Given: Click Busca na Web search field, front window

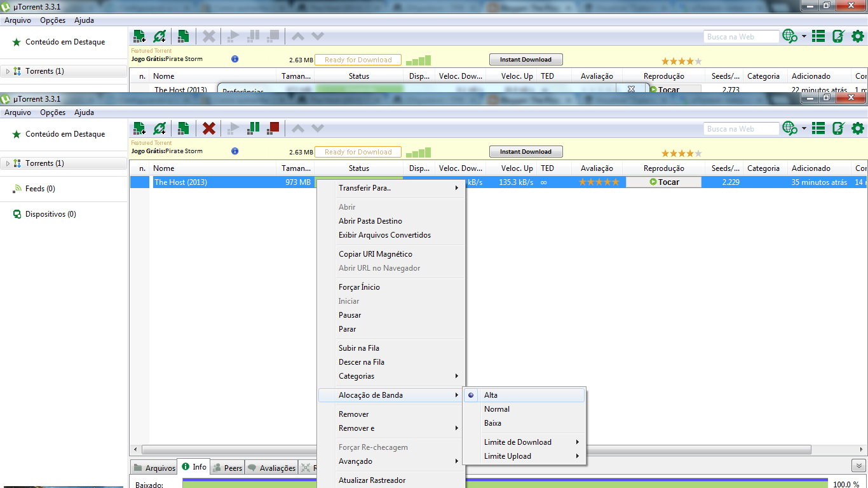Looking at the screenshot, I should (x=741, y=129).
